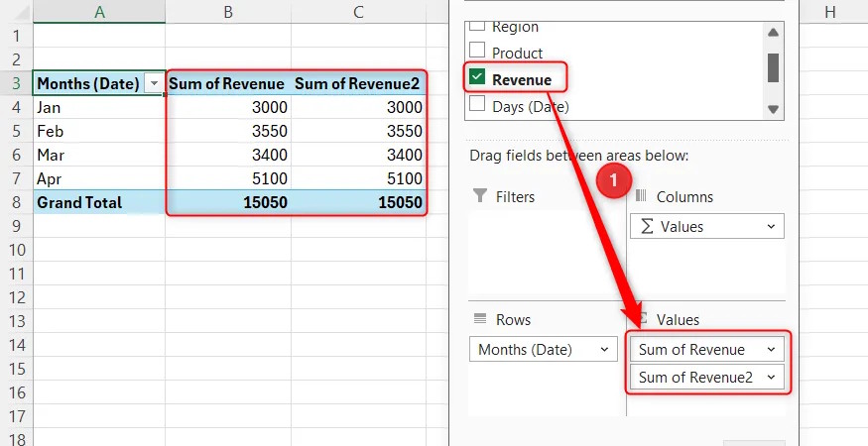Open the Months (Date) filter dropdown in cell A3
The image size is (868, 446).
pos(154,83)
